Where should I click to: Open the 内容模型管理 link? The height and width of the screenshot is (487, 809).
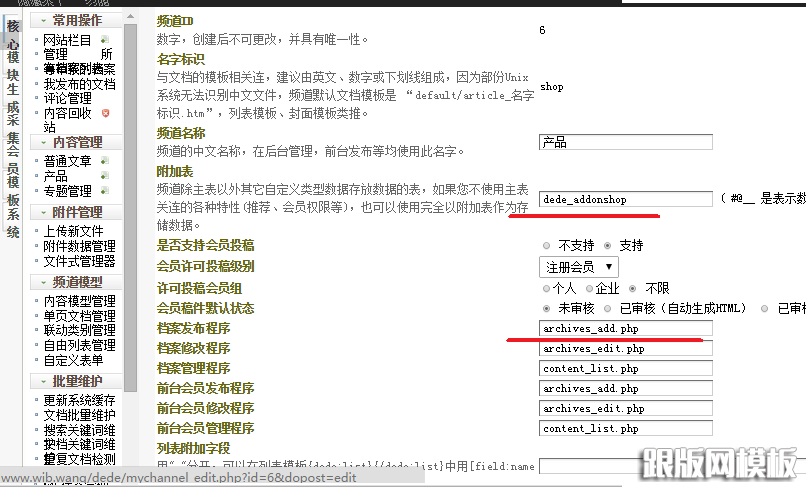coord(79,301)
